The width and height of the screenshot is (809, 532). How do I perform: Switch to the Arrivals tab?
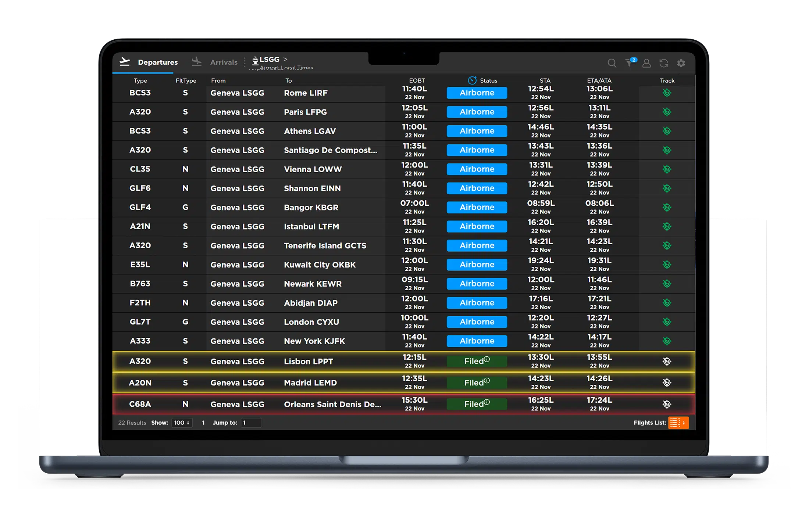tap(223, 62)
